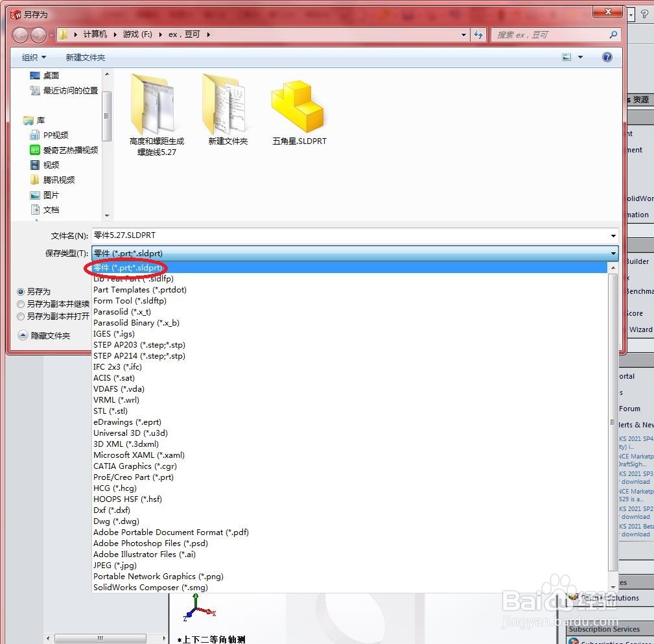Image resolution: width=654 pixels, height=644 pixels.
Task: Expand the address bar history dropdown
Action: (x=463, y=34)
